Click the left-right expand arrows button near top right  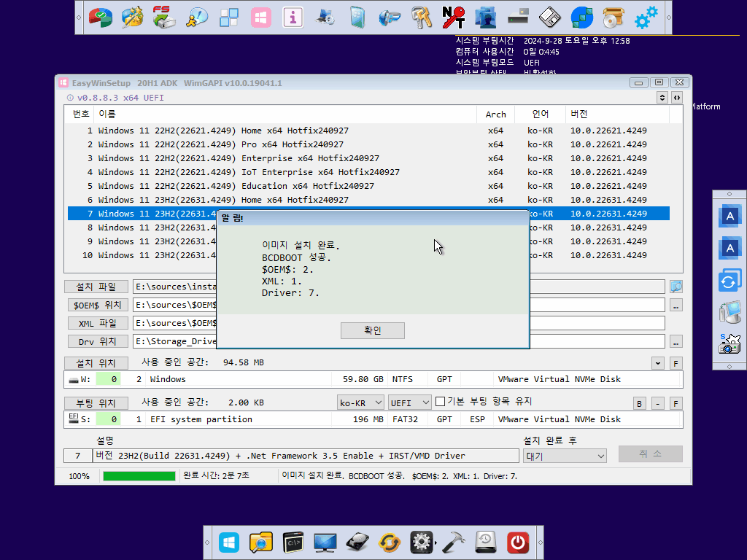677,98
